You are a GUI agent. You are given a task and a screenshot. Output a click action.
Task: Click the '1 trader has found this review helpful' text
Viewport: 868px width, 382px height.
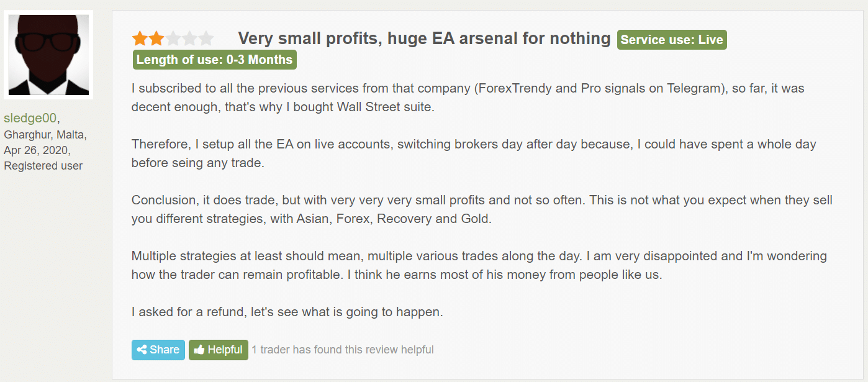(x=343, y=350)
